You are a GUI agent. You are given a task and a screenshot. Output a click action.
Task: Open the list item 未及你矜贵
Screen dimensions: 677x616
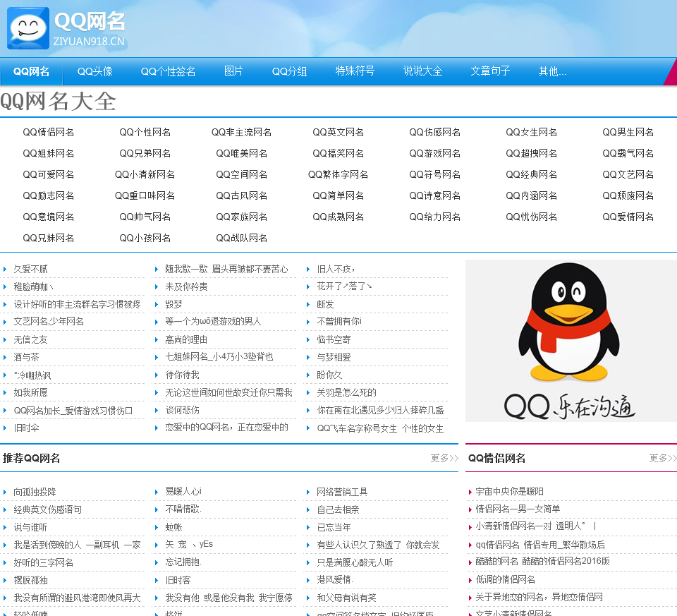click(x=186, y=287)
